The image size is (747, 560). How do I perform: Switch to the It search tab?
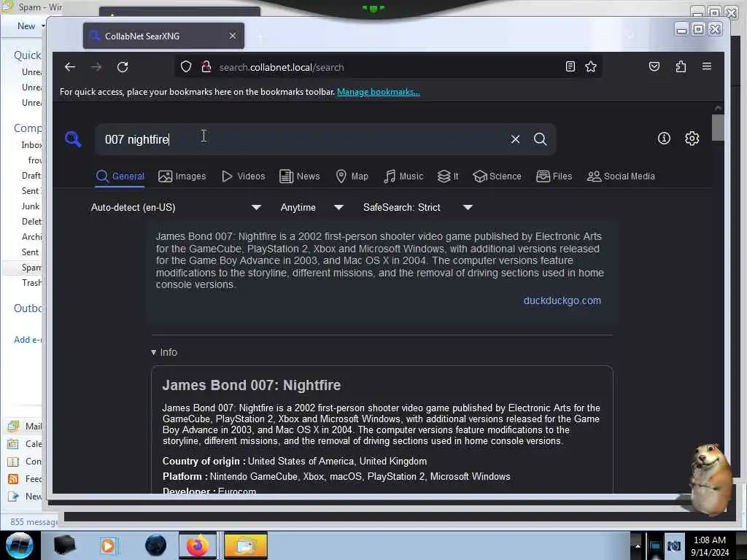click(448, 176)
